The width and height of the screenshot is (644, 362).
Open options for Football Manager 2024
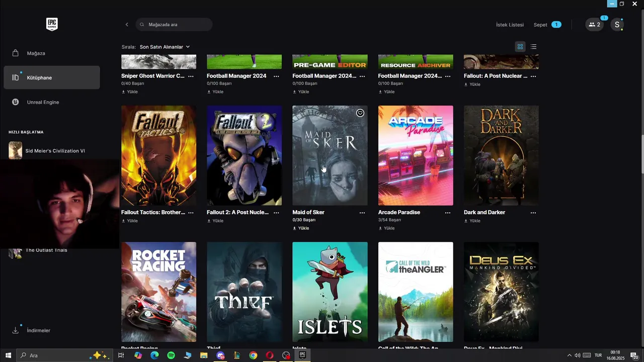(x=276, y=76)
